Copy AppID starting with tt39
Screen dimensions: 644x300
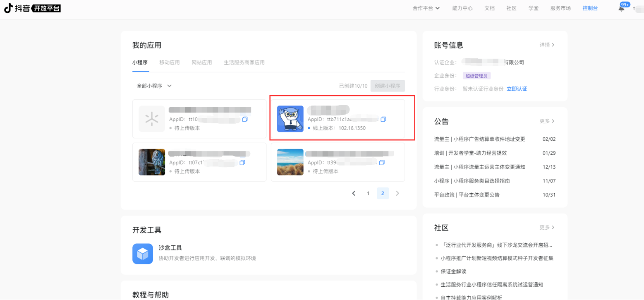382,162
